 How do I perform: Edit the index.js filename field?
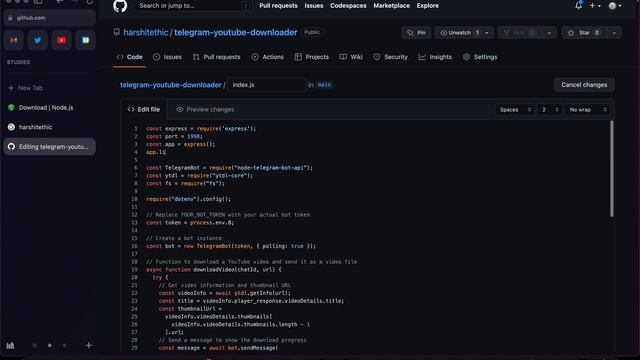[266, 85]
